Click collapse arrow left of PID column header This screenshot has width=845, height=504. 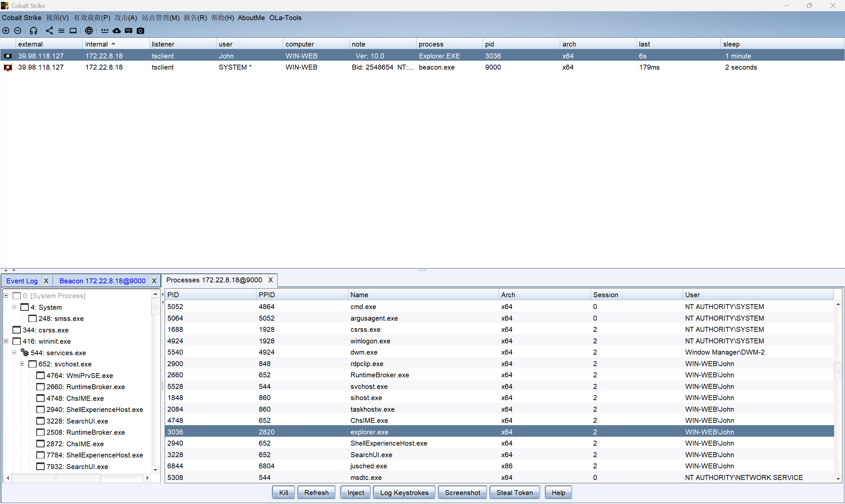click(163, 295)
